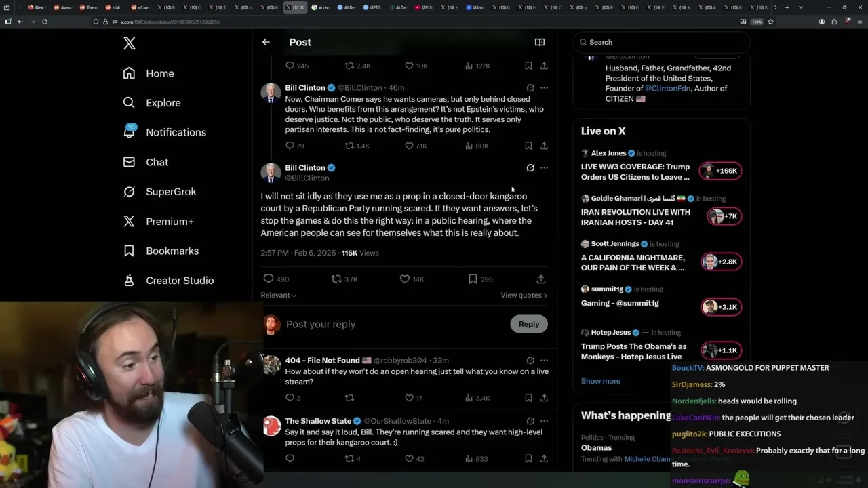Open the Relevant reply sorting dropdown
Screen dimensions: 868x488
[279, 296]
